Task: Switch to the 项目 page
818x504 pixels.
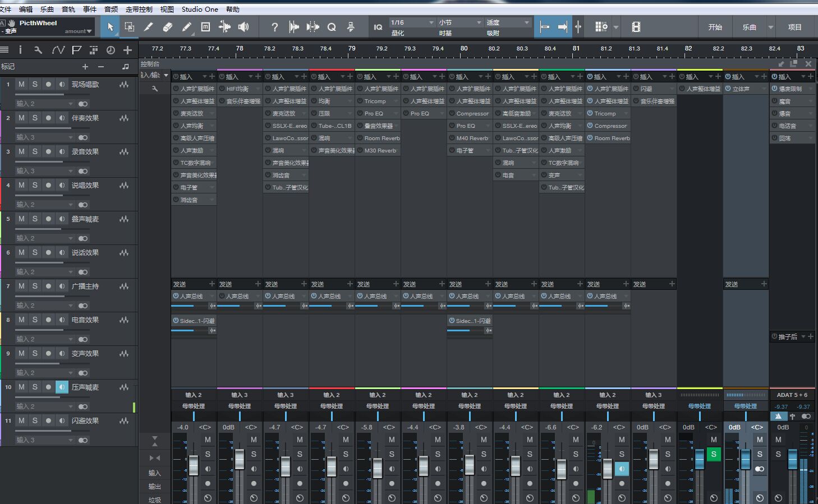Action: coord(795,27)
